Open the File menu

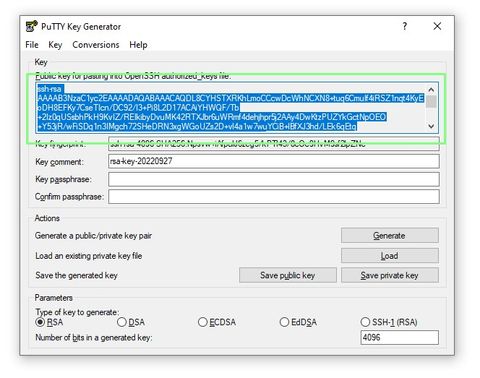point(32,45)
